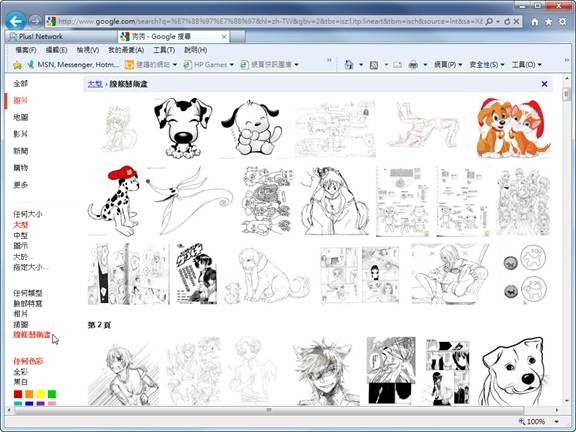Expand the Home icon dropdown arrow
This screenshot has width=576, height=432.
click(x=361, y=65)
